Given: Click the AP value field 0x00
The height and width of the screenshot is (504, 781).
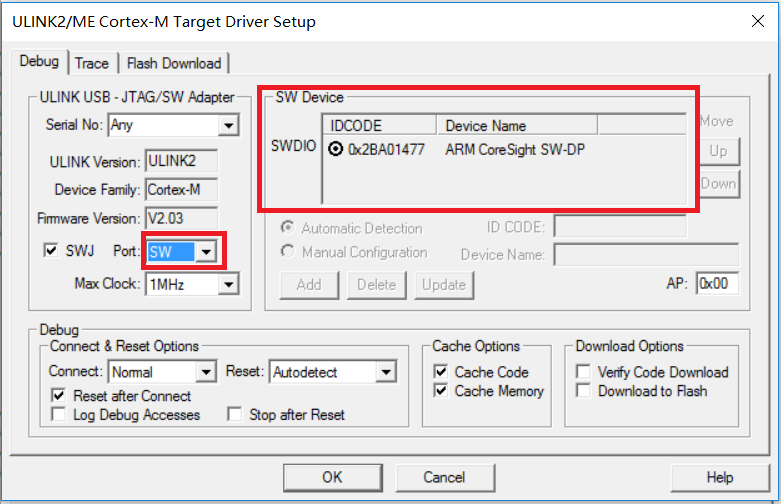Looking at the screenshot, I should tap(717, 283).
